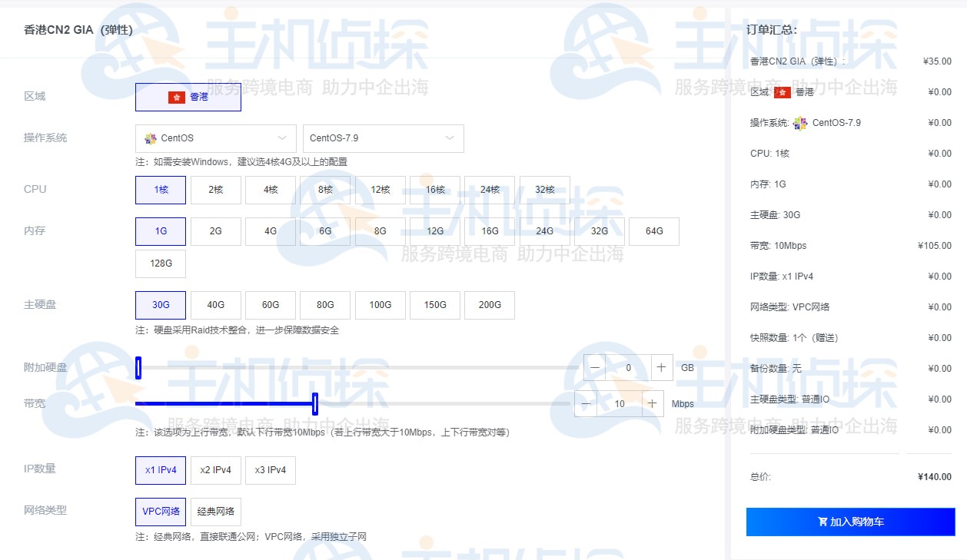Open the CentOS operating system dropdown
Screen dimensions: 967x560
click(215, 138)
